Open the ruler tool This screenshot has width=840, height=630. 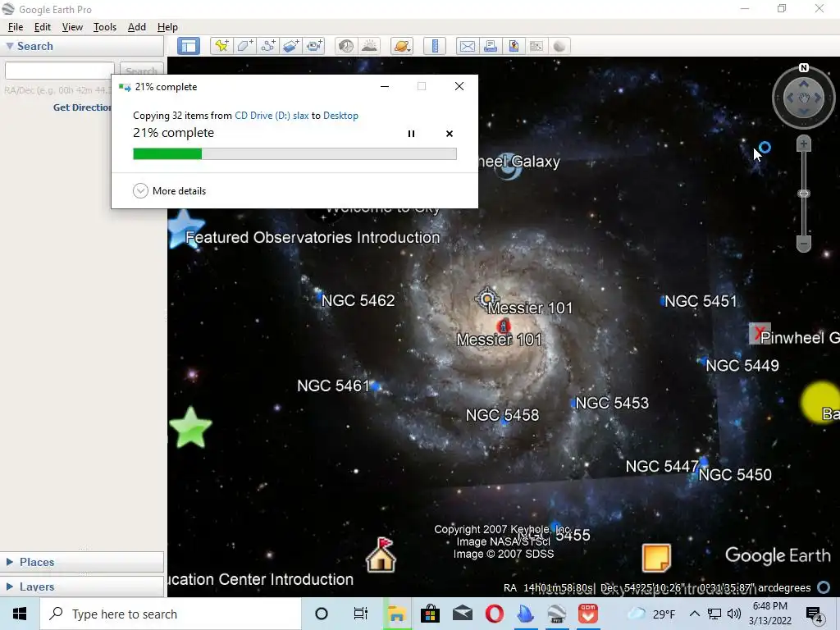[x=435, y=46]
